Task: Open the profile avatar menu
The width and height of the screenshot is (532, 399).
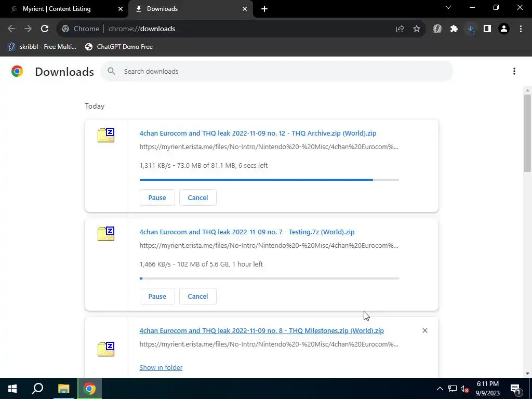Action: point(504,29)
